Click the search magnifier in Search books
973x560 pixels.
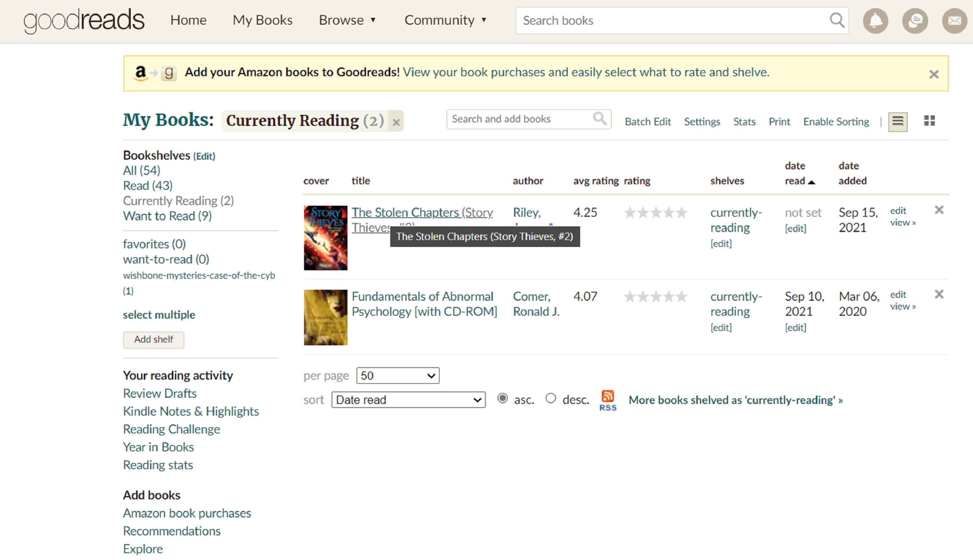(x=837, y=20)
